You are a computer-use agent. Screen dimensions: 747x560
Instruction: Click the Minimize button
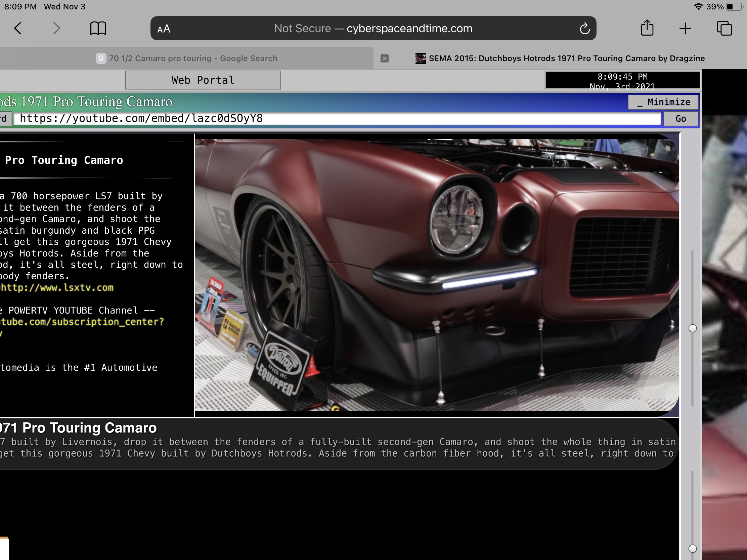tap(663, 102)
